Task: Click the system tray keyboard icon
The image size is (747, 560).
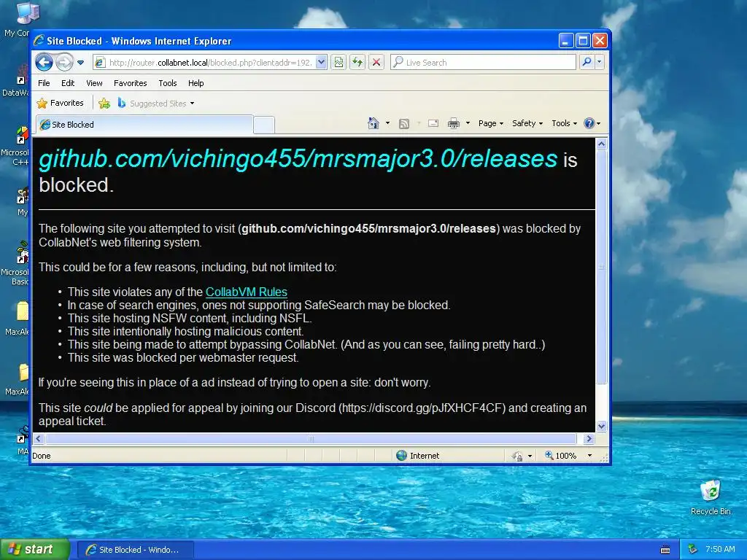Action: pyautogui.click(x=665, y=550)
